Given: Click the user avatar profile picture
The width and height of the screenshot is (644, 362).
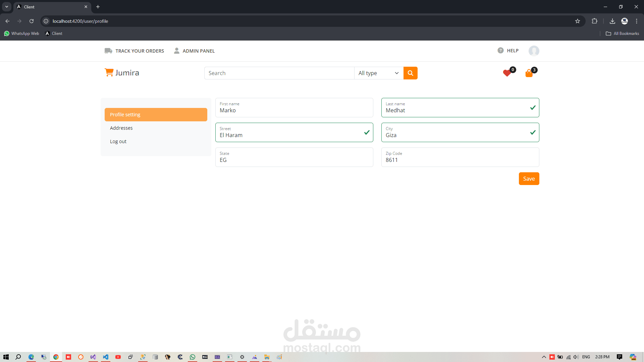Looking at the screenshot, I should [534, 51].
